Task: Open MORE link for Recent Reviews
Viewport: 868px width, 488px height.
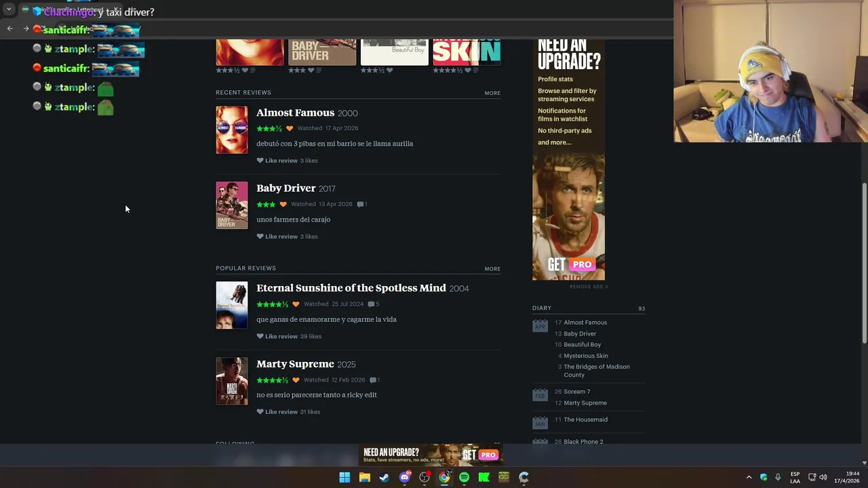Action: pyautogui.click(x=492, y=93)
